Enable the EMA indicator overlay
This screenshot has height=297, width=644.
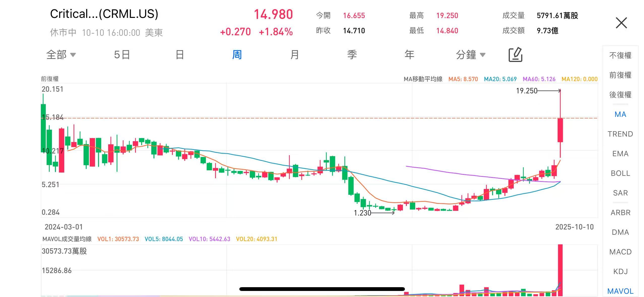click(620, 154)
